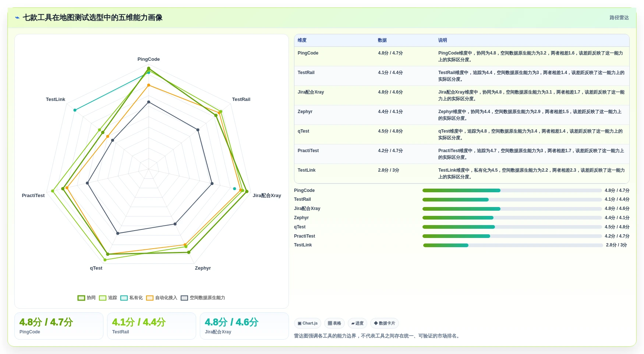This screenshot has height=354, width=644.
Task: Select the TestRail table row name
Action: tap(306, 73)
